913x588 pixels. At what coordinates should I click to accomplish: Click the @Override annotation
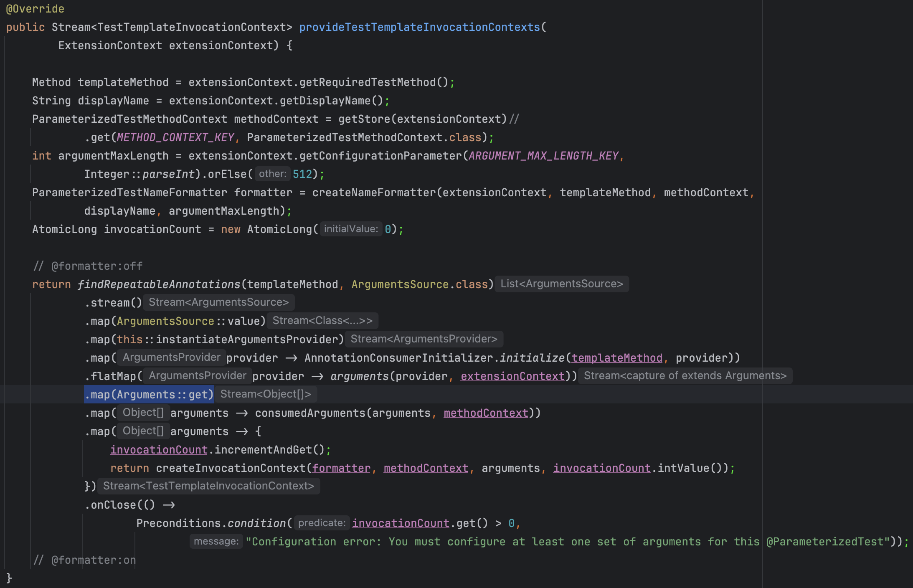coord(35,9)
